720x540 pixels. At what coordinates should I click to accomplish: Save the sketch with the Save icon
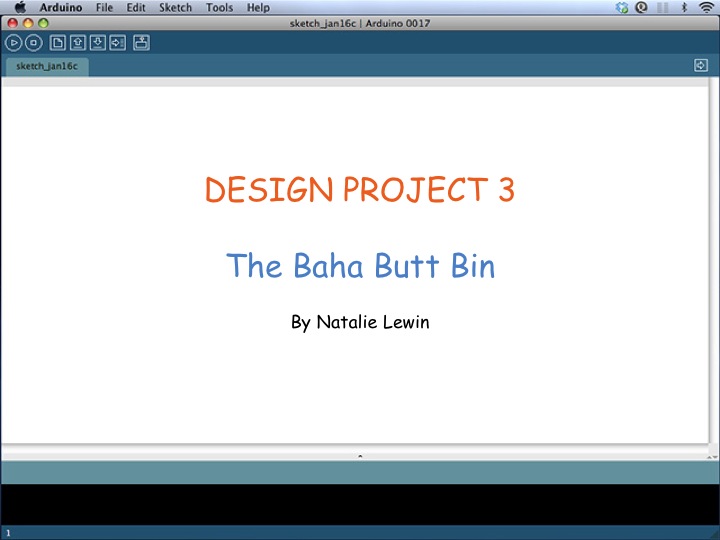[98, 43]
